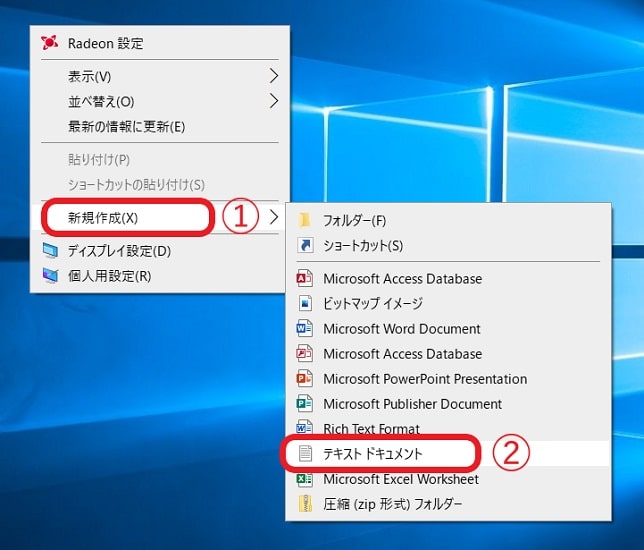Create new ショートカット(S)

[x=448, y=246]
